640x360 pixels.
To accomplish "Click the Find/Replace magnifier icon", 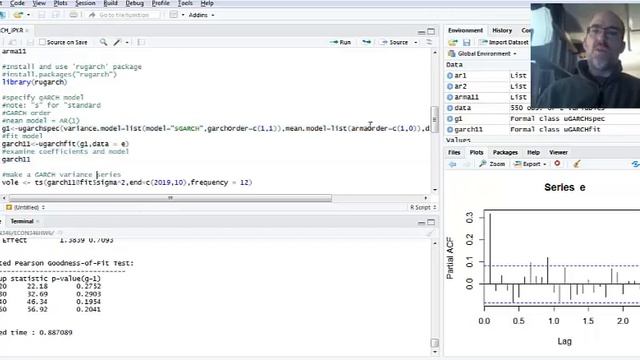I will coord(103,42).
